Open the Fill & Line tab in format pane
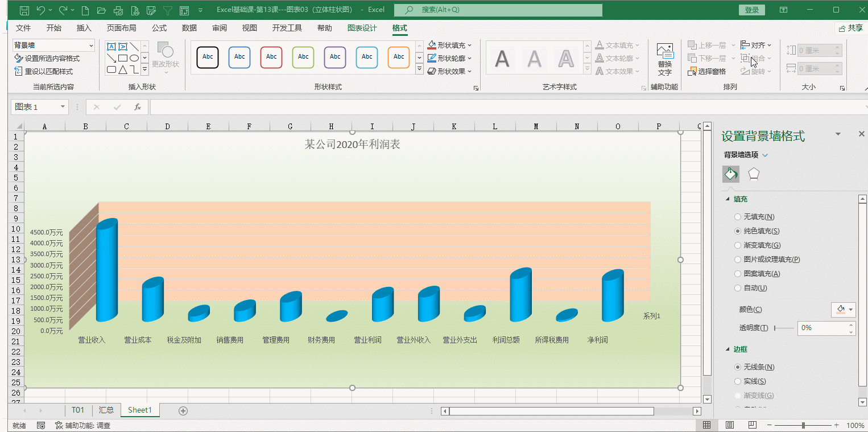Image resolution: width=868 pixels, height=432 pixels. [731, 174]
